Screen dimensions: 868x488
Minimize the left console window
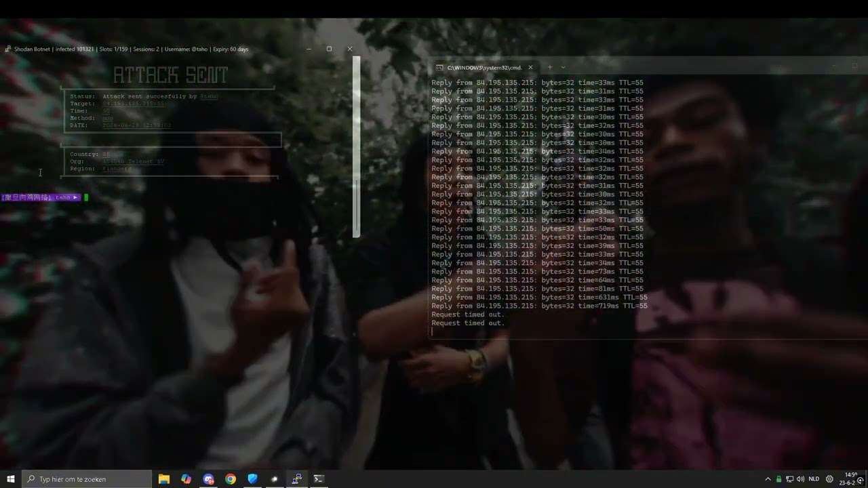point(309,49)
